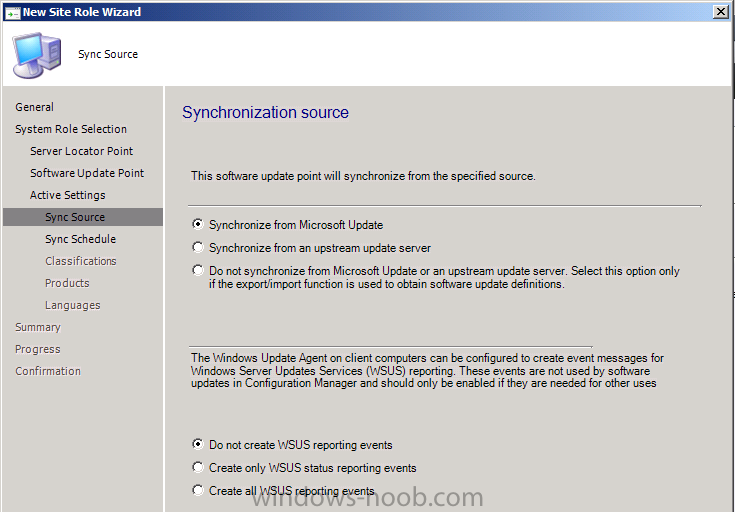735x512 pixels.
Task: Click the wizard title bar icon
Action: point(12,12)
